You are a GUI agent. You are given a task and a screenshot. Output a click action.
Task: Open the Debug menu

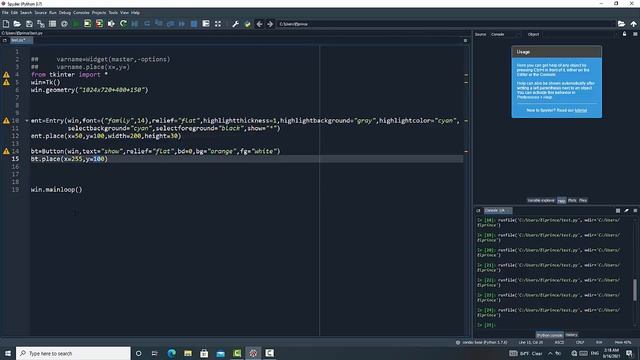tap(64, 13)
